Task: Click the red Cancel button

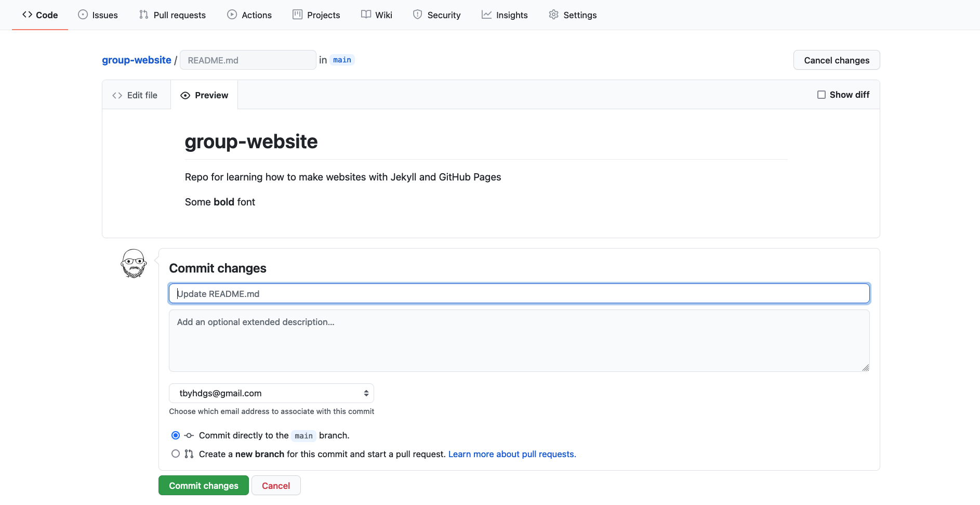Action: pos(276,485)
